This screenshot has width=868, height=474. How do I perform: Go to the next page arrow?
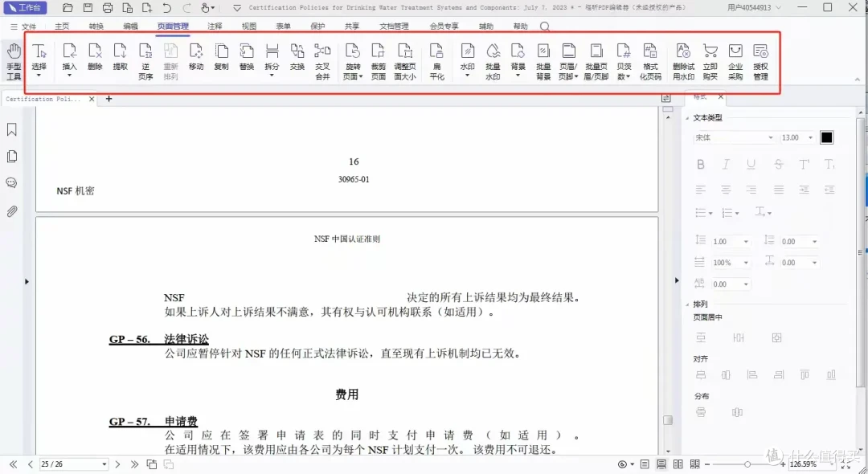(117, 464)
